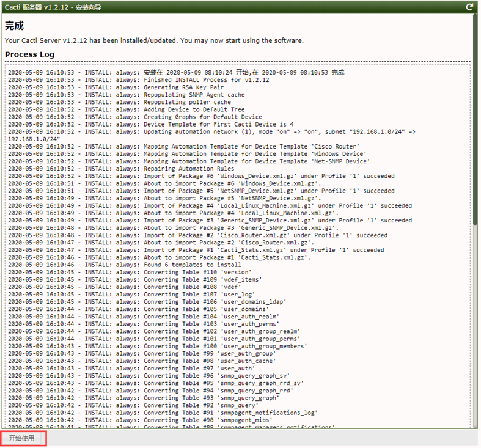The width and height of the screenshot is (481, 448).
Task: Click 'Converting Table #107 user_log' line
Action: [x=131, y=294]
